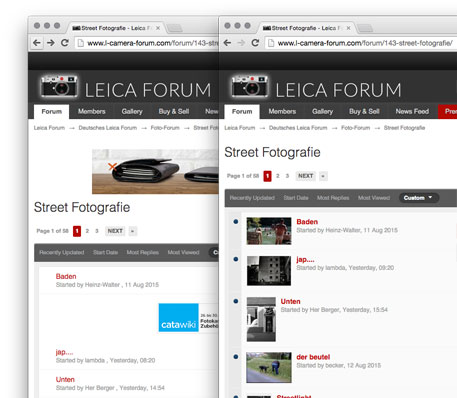Sort by Recently Updated in left window
This screenshot has height=398, width=457.
point(62,253)
